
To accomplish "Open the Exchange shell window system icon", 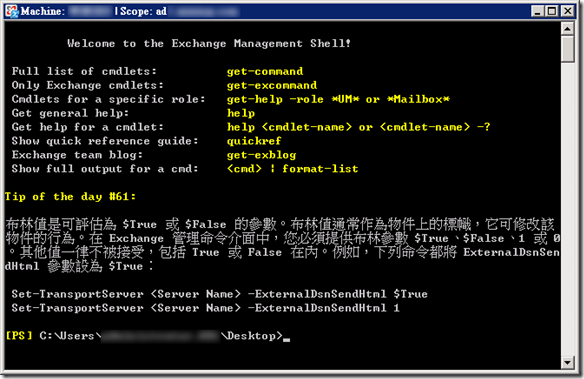I will [12, 11].
